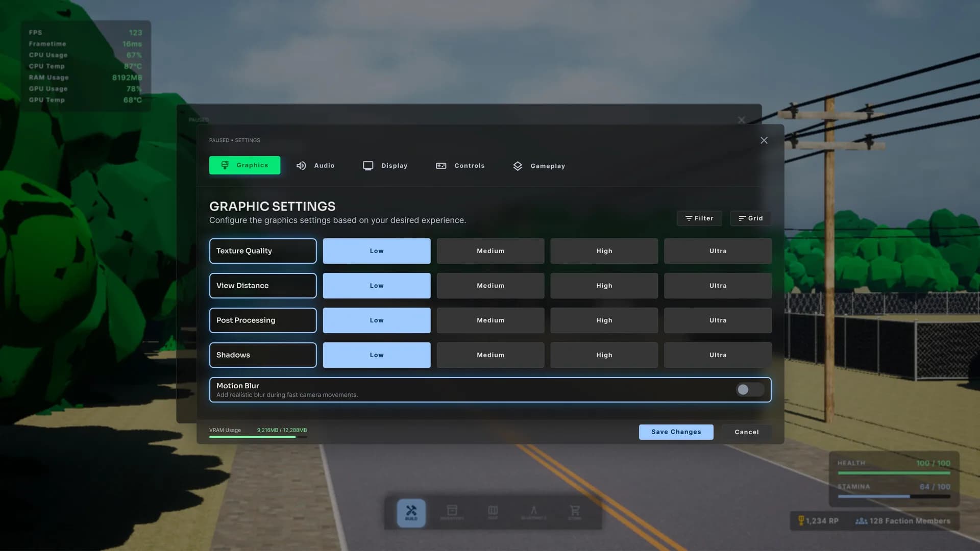Screen dimensions: 980x551
Task: Set Texture Quality to Ultra
Action: pyautogui.click(x=718, y=251)
